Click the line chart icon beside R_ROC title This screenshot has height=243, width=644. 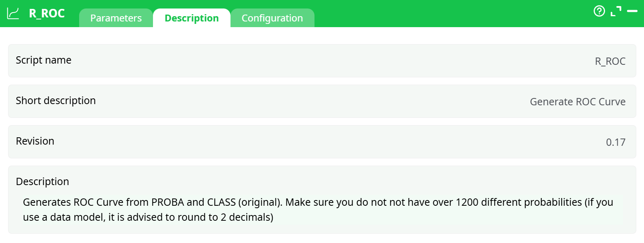[13, 13]
